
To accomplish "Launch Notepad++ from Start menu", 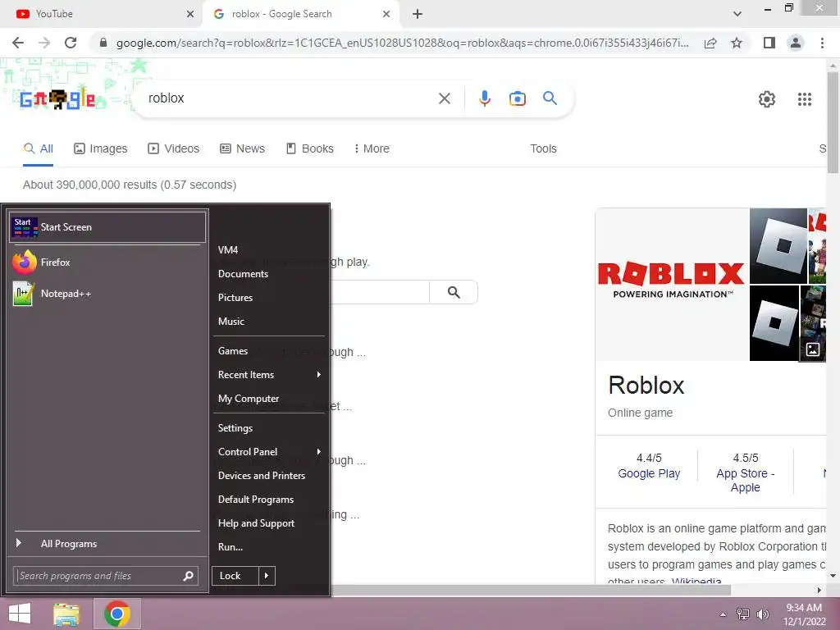I will click(x=106, y=294).
